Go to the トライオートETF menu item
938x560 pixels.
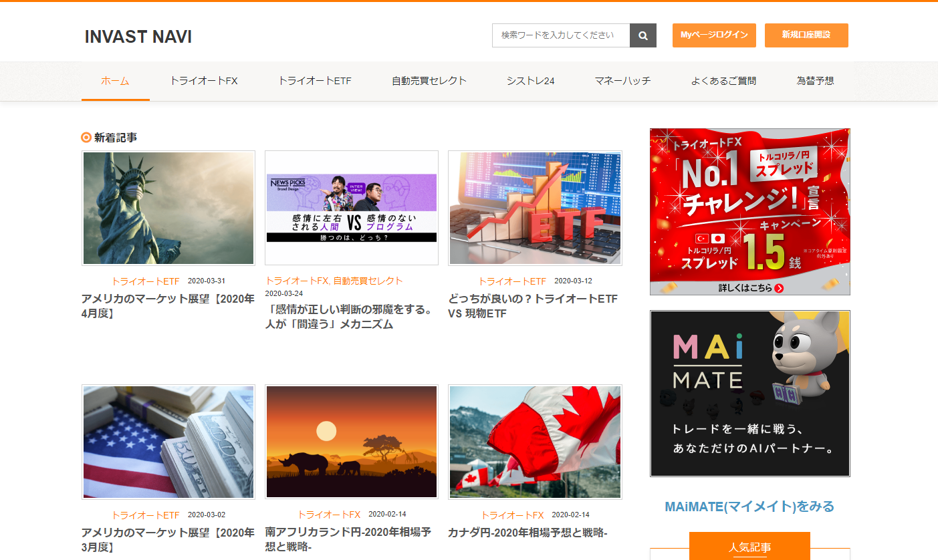[314, 81]
